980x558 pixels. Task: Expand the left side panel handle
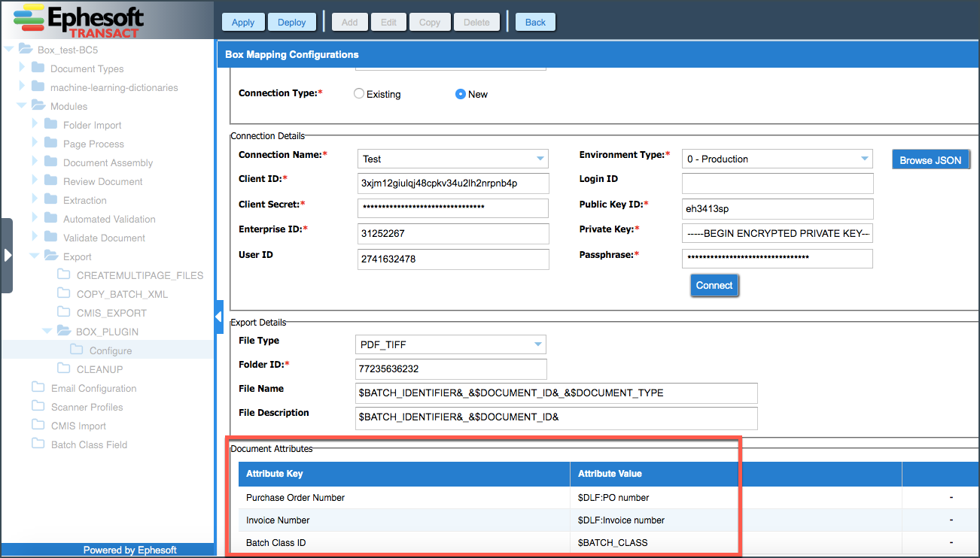pyautogui.click(x=7, y=255)
